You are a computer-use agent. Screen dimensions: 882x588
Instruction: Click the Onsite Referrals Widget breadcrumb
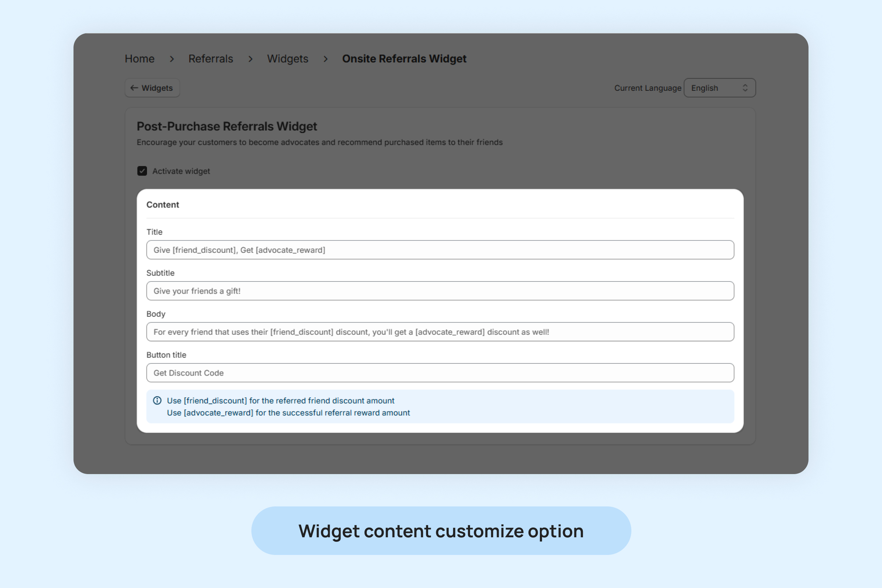(x=404, y=59)
